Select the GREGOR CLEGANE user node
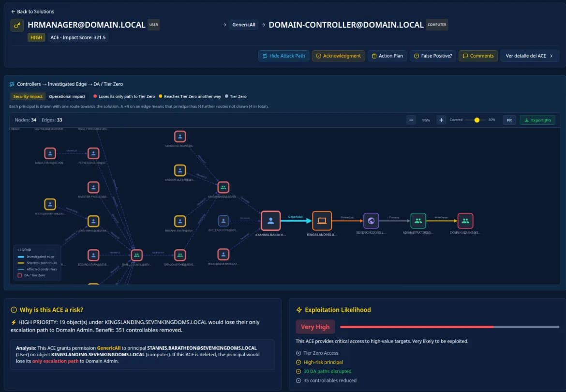 coord(180,170)
